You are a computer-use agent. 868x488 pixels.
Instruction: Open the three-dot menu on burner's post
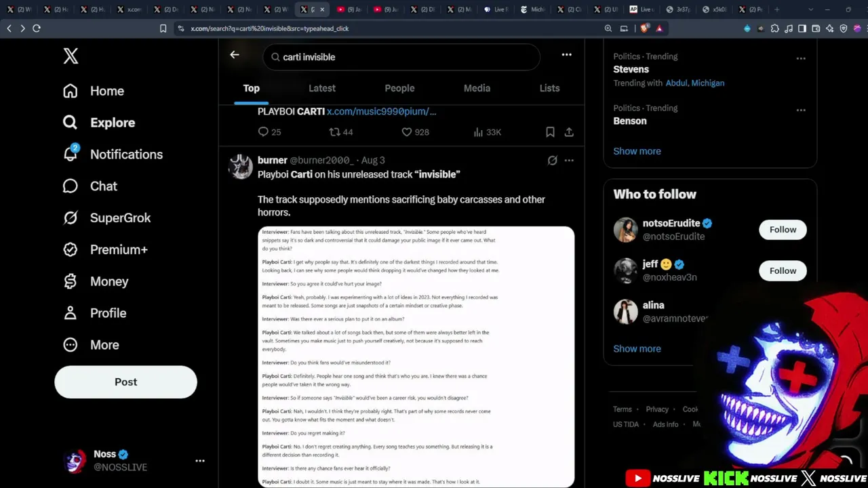tap(569, 161)
